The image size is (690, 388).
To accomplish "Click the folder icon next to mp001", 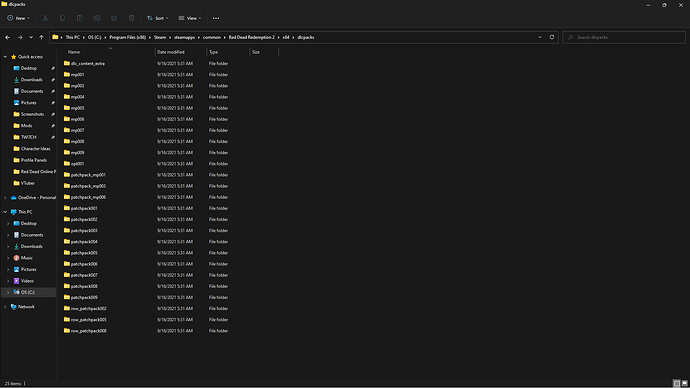I will (67, 74).
